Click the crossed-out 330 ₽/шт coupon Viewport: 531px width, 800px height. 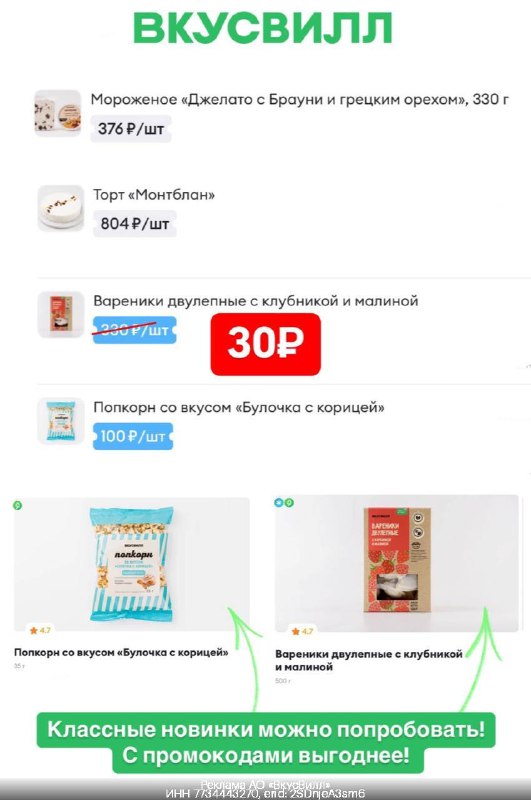point(134,330)
